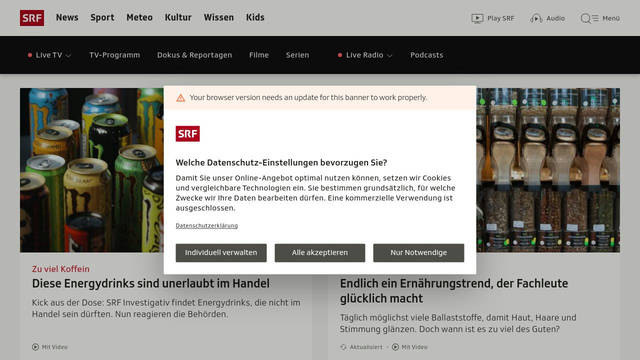Click the 'Individuell verwalten' button
The width and height of the screenshot is (640, 360).
point(221,253)
